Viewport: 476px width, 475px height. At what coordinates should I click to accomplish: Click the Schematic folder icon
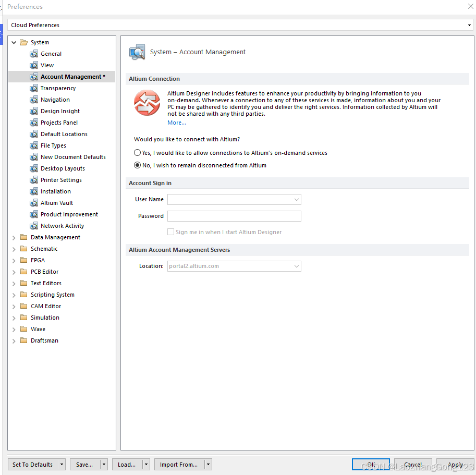point(23,249)
